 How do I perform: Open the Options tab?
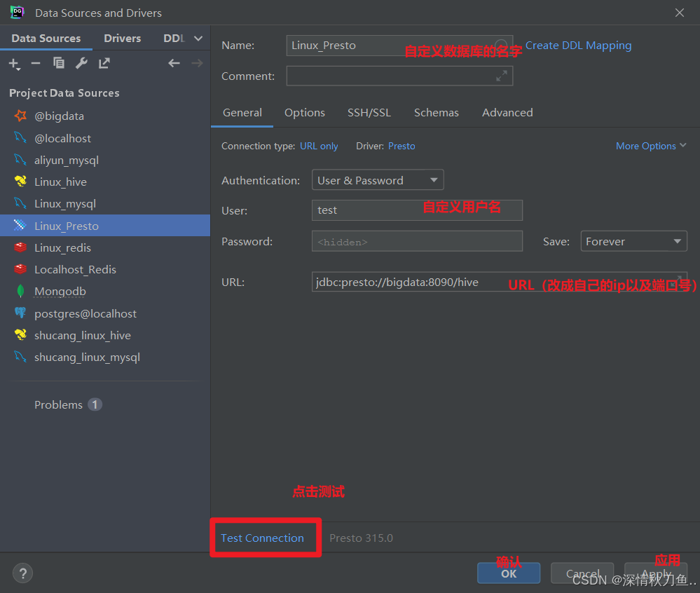[305, 113]
